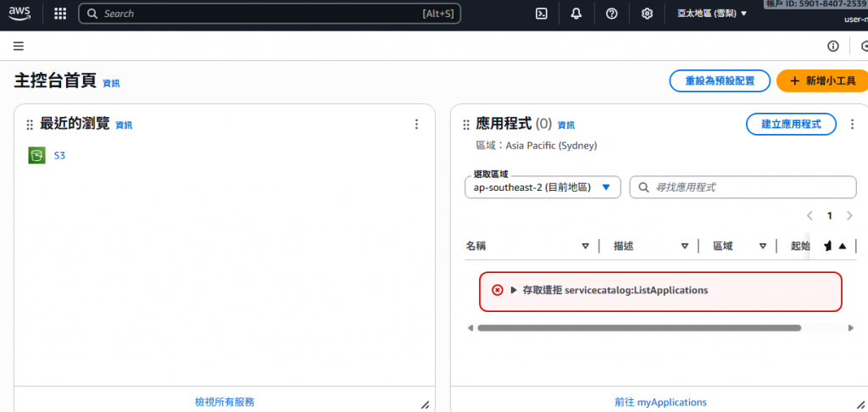Click the scrollbar right arrow
This screenshot has width=868, height=412.
click(x=851, y=328)
